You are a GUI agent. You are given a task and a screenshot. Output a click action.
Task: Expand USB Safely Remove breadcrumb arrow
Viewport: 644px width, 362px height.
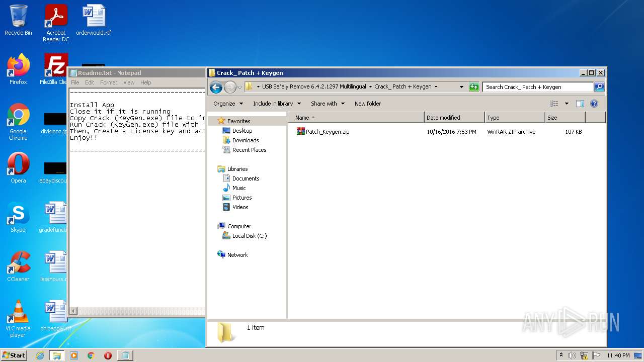tap(371, 87)
